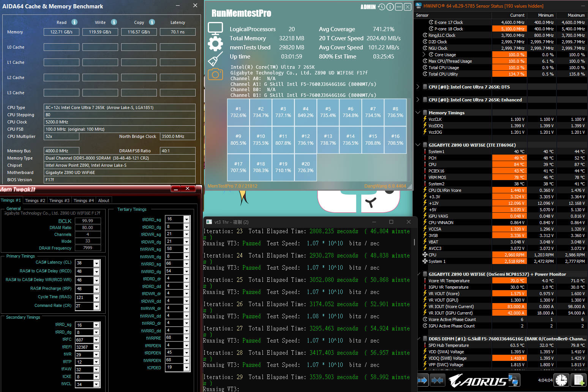588x392 pixels.
Task: Collapse Memory Timings sensor group
Action: (x=418, y=113)
